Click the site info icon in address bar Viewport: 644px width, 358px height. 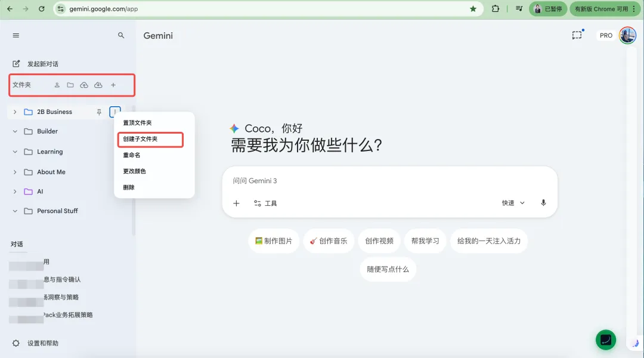(x=60, y=8)
